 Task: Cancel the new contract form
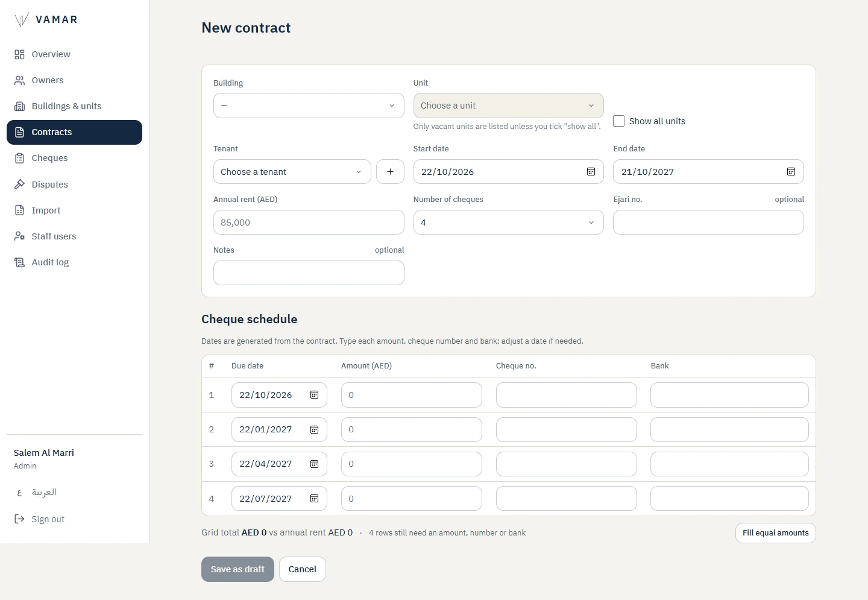tap(303, 569)
